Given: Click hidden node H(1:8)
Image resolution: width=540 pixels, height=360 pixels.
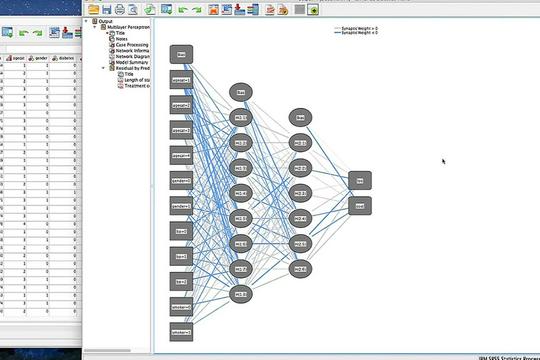Looking at the screenshot, I should click(241, 294).
